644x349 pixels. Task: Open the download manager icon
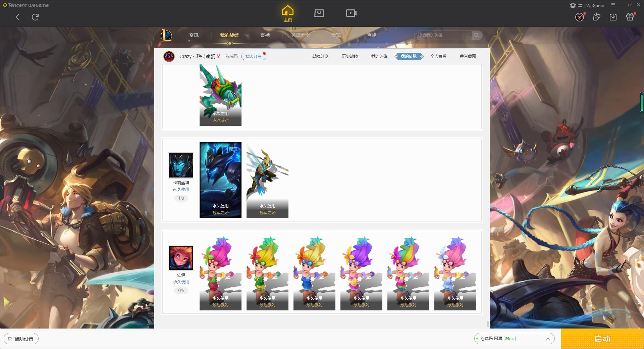pos(613,17)
